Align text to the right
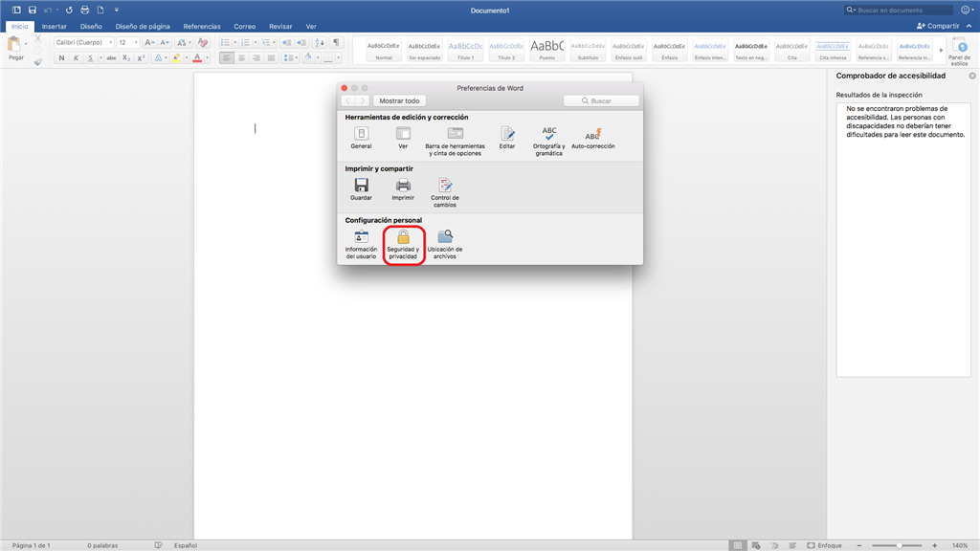Viewport: 980px width, 551px height. tap(256, 58)
